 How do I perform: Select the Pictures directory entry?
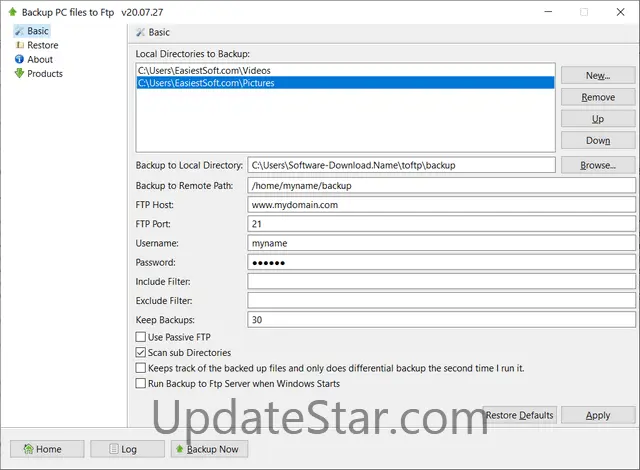[x=345, y=83]
